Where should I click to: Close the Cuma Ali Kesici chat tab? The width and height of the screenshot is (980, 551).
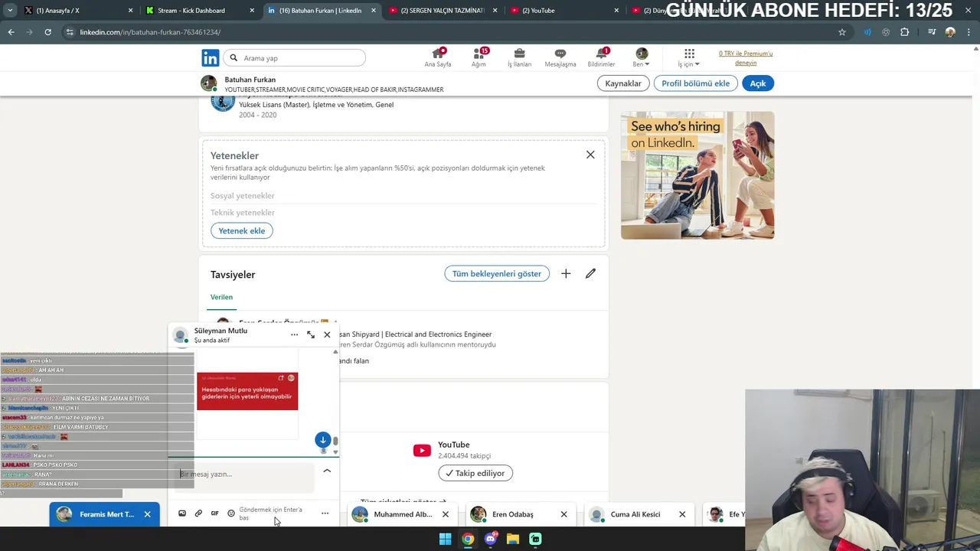tap(682, 514)
